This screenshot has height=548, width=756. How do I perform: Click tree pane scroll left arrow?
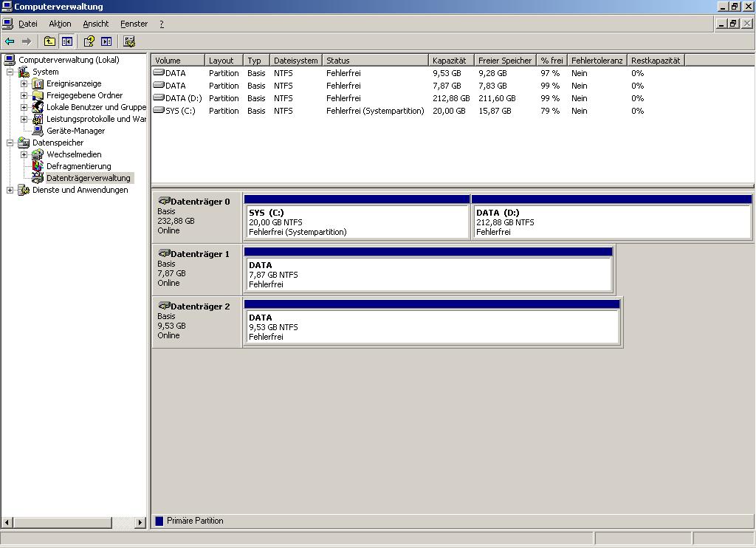7,522
